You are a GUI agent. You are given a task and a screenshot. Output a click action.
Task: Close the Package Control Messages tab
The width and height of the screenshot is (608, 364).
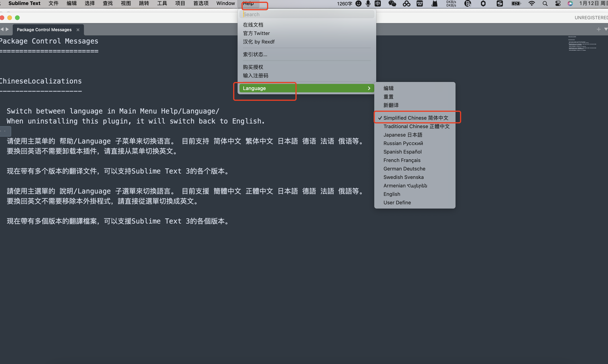pos(78,30)
